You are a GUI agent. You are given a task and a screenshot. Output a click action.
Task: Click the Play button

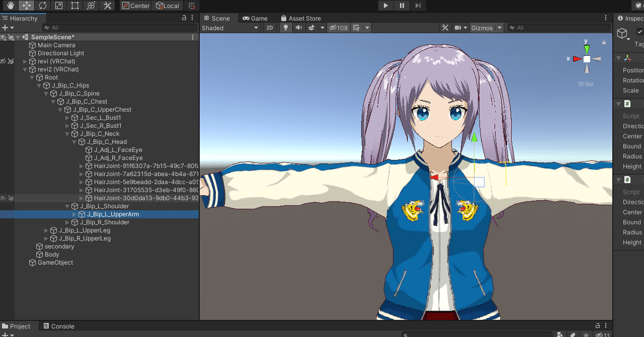(386, 6)
